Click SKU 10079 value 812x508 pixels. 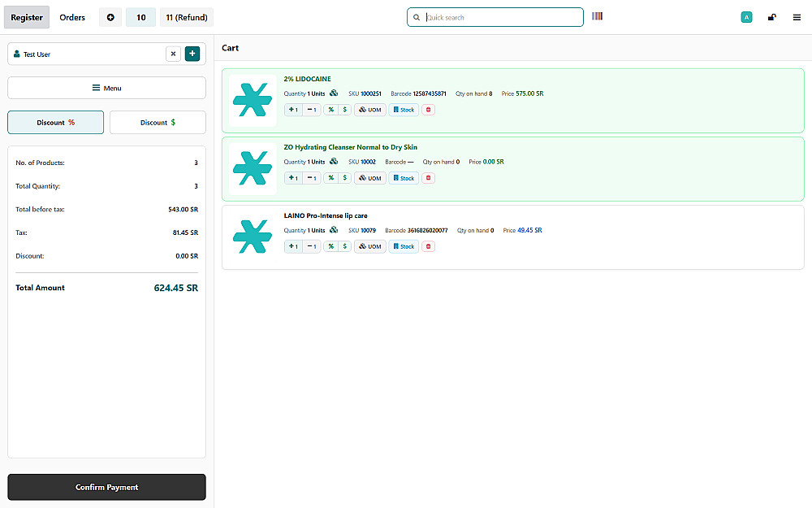(369, 231)
